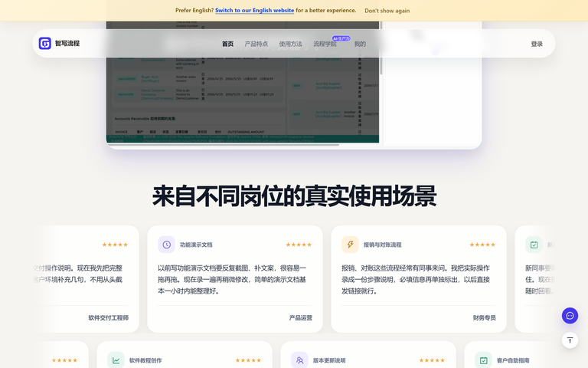The width and height of the screenshot is (588, 368).
Task: Open the 我的 nav item
Action: tap(360, 44)
